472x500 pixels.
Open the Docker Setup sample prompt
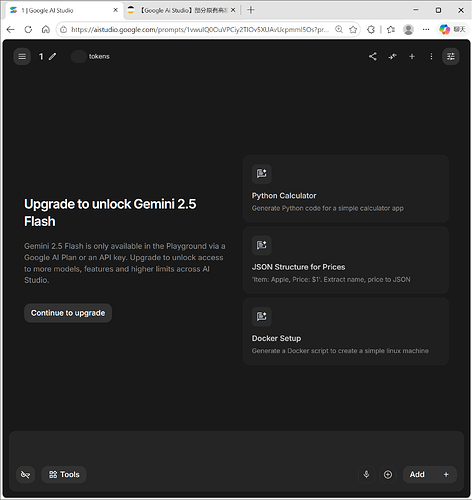(346, 331)
